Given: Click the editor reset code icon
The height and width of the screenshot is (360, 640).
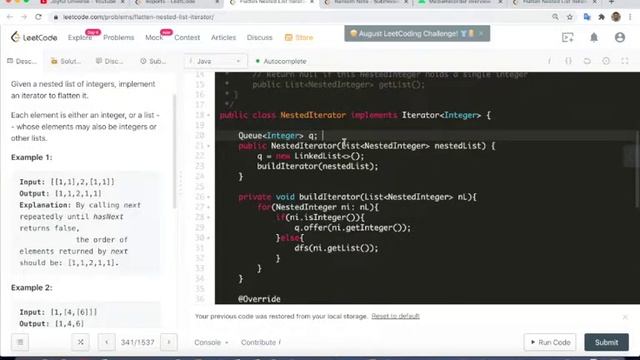Looking at the screenshot, I should click(x=587, y=61).
